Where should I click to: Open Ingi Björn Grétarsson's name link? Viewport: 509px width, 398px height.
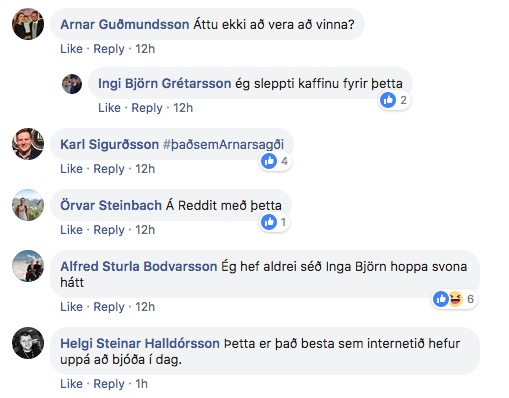(165, 83)
